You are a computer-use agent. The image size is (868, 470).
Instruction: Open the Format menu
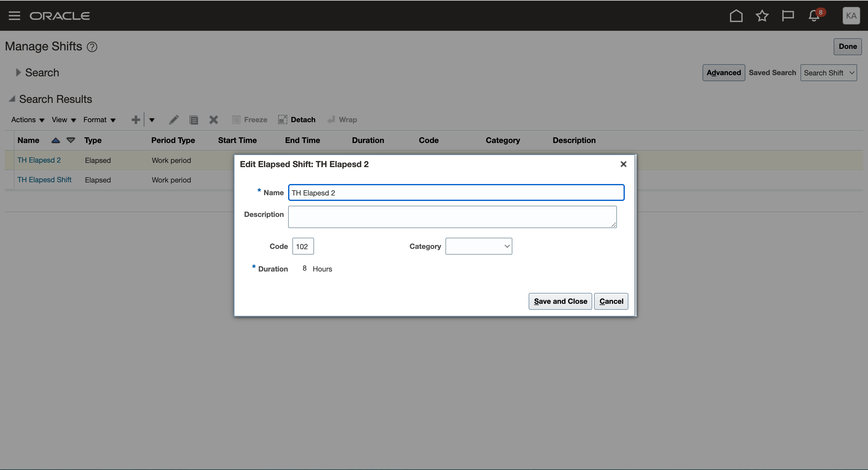point(99,120)
